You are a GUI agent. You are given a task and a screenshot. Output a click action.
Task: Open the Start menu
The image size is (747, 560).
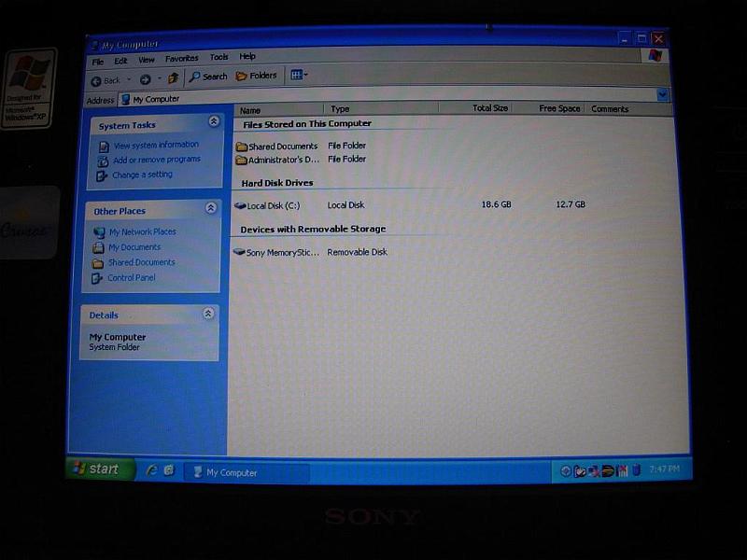tap(99, 469)
